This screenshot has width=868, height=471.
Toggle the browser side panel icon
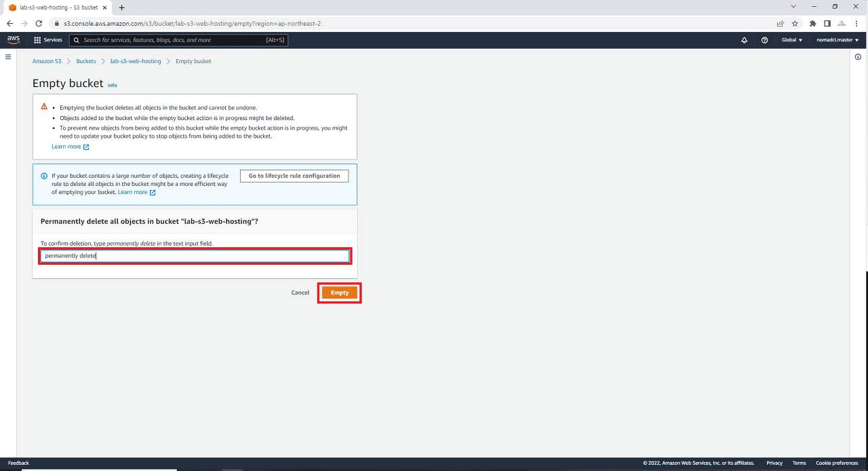[x=827, y=23]
